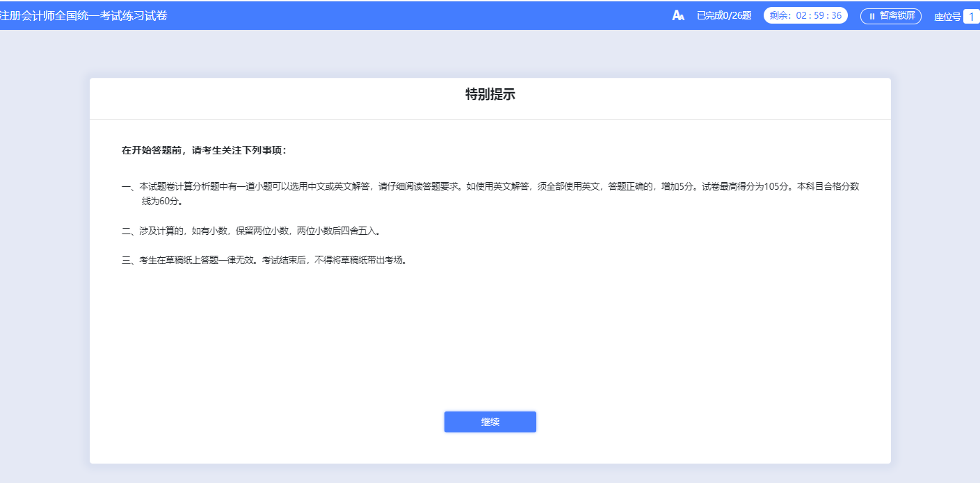Click the pause icon in 暂离锁屏
This screenshot has height=483, width=980.
871,16
